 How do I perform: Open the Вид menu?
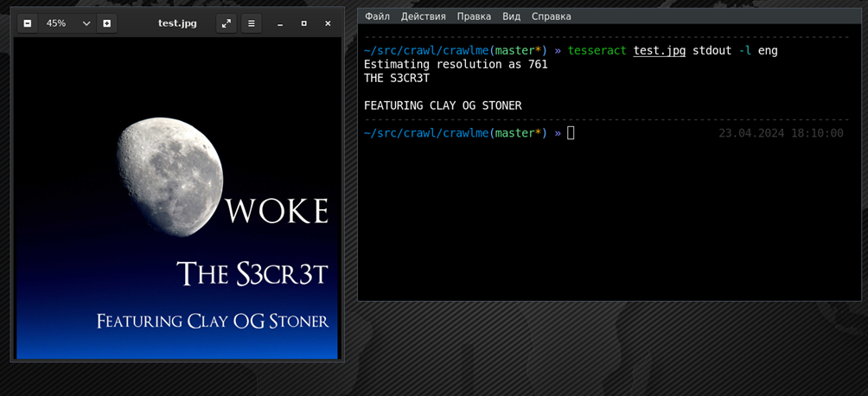point(511,16)
